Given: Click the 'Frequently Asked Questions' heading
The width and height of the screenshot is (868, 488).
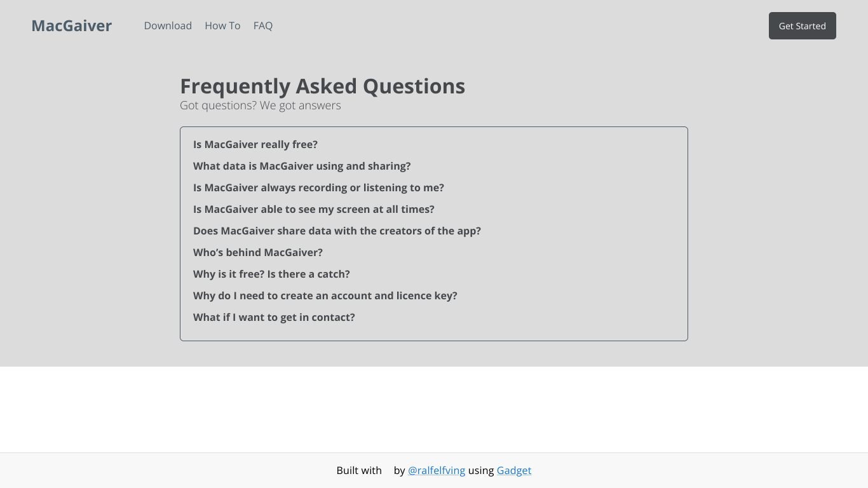Looking at the screenshot, I should tap(322, 86).
